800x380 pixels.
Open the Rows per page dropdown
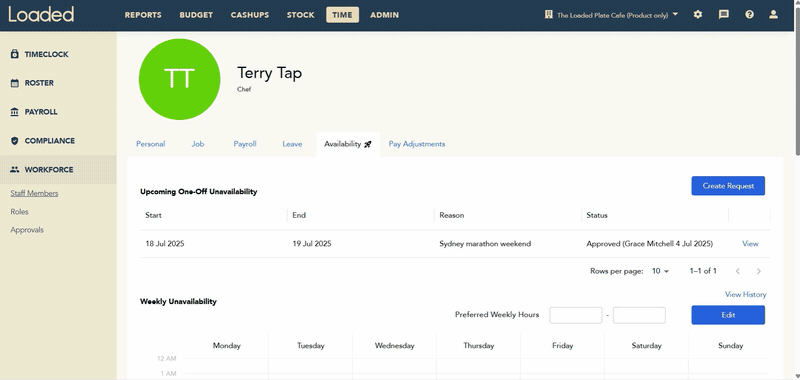(x=660, y=271)
